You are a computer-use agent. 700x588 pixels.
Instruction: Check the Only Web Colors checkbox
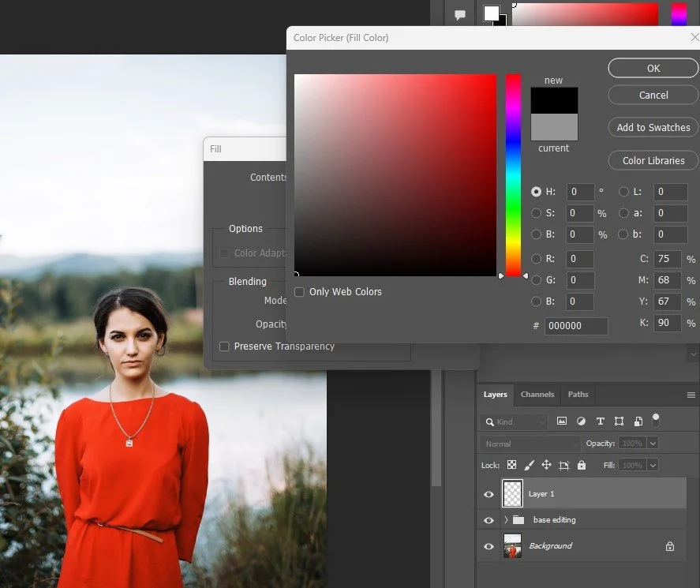tap(299, 292)
